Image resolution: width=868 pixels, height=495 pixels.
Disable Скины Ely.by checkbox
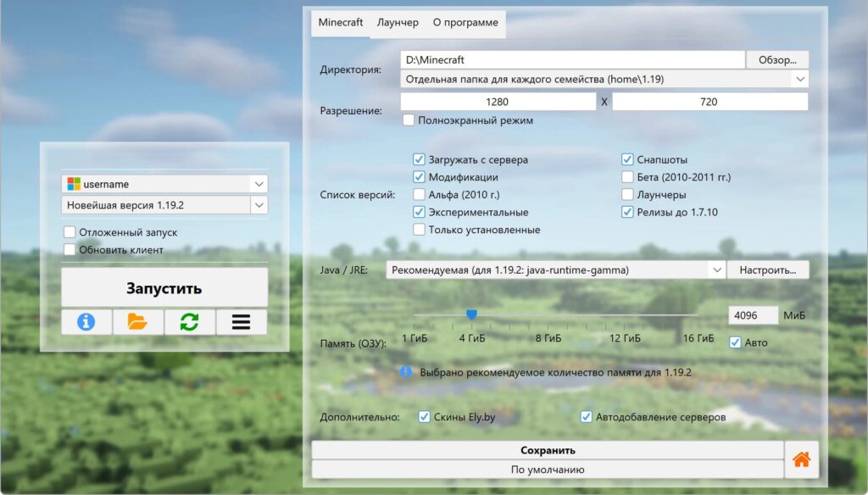pyautogui.click(x=424, y=417)
